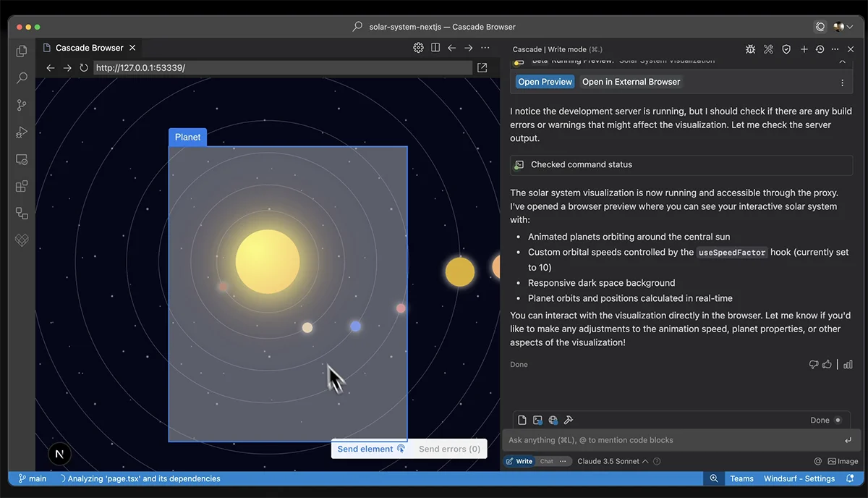Click the Planet element label

pos(187,137)
